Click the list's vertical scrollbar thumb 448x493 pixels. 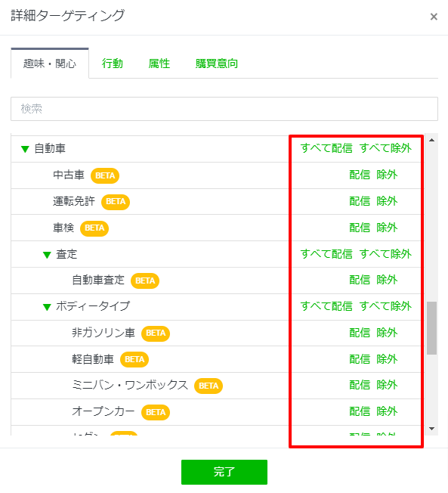pos(431,328)
